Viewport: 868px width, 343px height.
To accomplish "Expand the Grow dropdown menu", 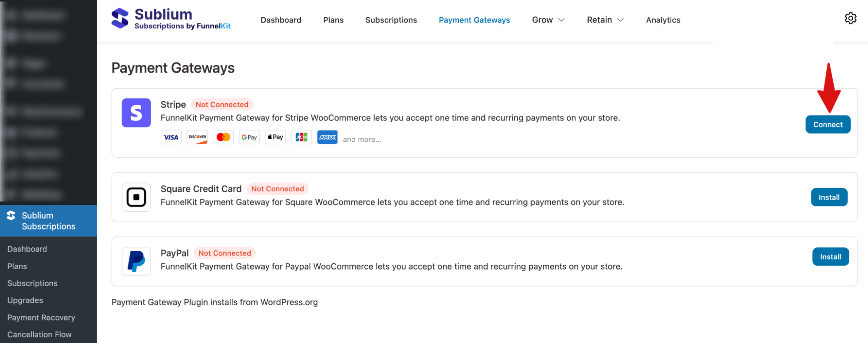I will point(548,20).
